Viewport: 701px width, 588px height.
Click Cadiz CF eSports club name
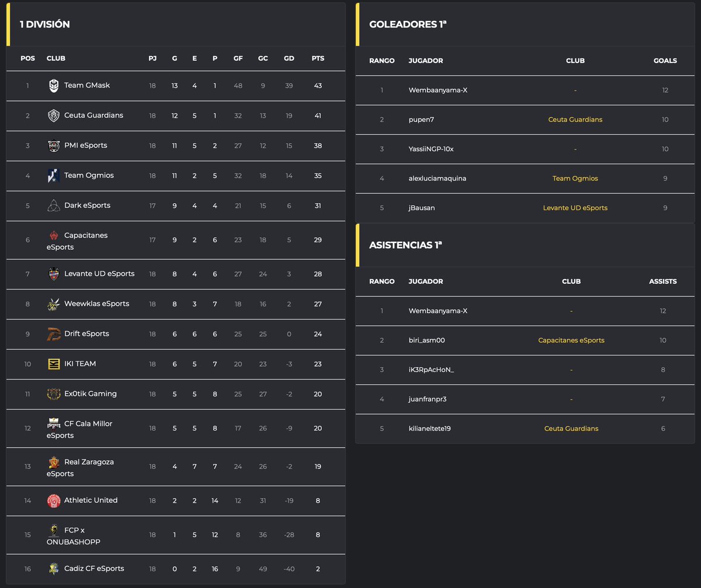tap(94, 569)
